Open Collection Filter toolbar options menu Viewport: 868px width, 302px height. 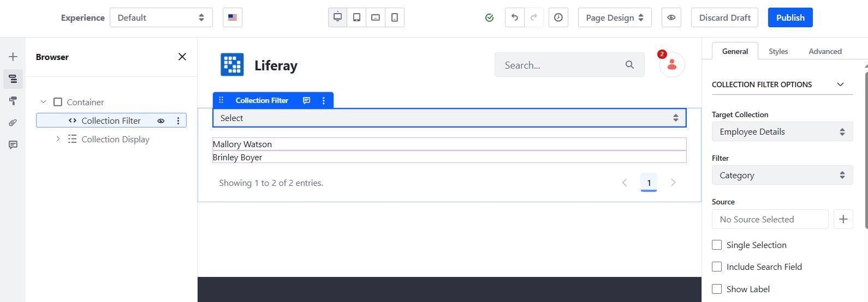coord(324,100)
